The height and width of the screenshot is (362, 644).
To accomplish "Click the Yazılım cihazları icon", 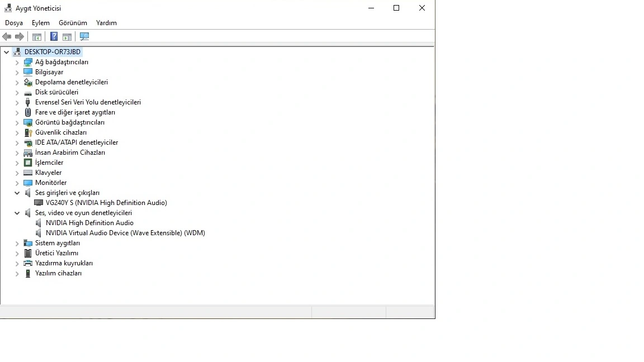I will coord(28,273).
